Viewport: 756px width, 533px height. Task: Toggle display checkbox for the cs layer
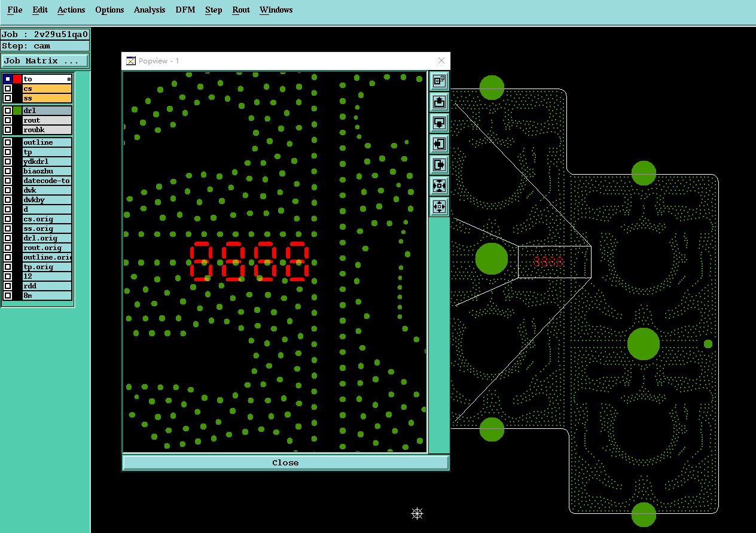pyautogui.click(x=8, y=89)
